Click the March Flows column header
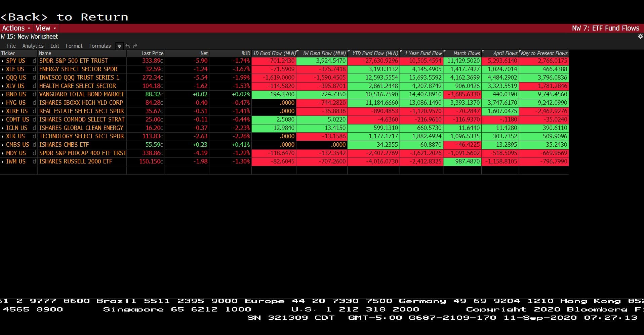Viewport: 644px width, 335px height. 462,53
